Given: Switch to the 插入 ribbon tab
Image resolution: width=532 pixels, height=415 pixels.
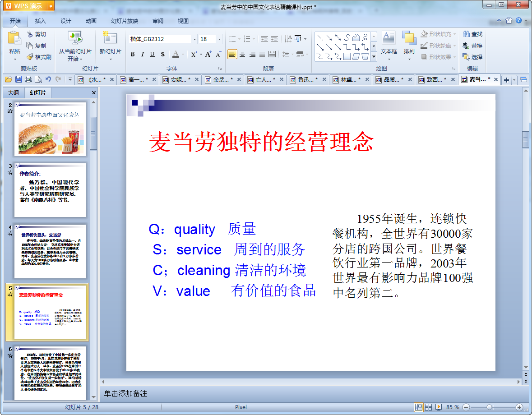Looking at the screenshot, I should [x=40, y=21].
